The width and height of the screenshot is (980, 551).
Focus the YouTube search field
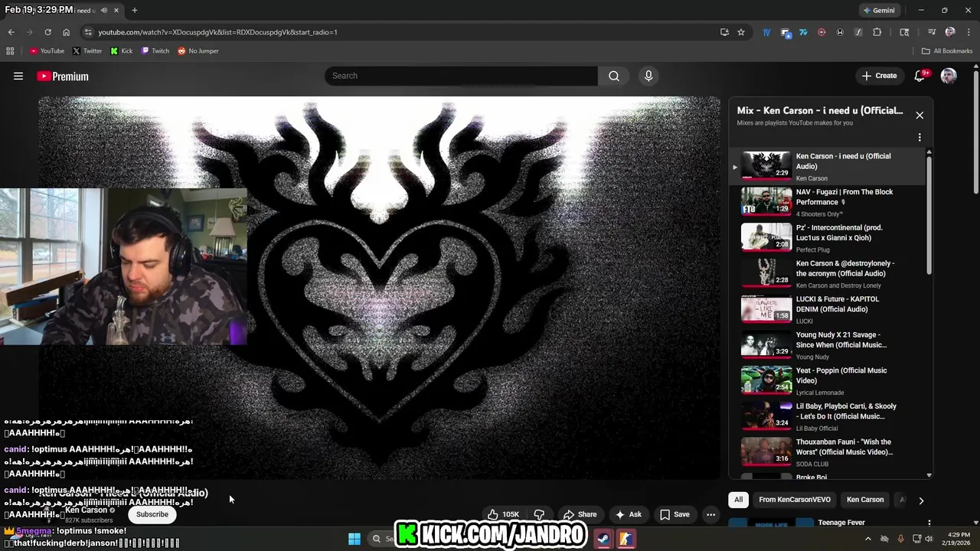461,76
